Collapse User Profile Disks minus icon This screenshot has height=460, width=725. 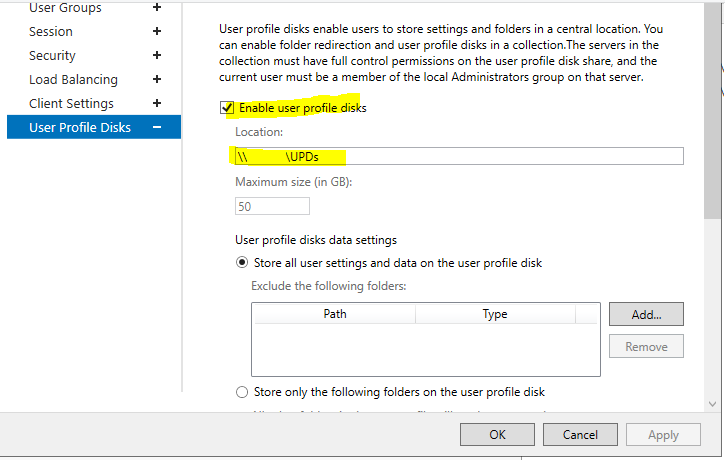coord(157,127)
